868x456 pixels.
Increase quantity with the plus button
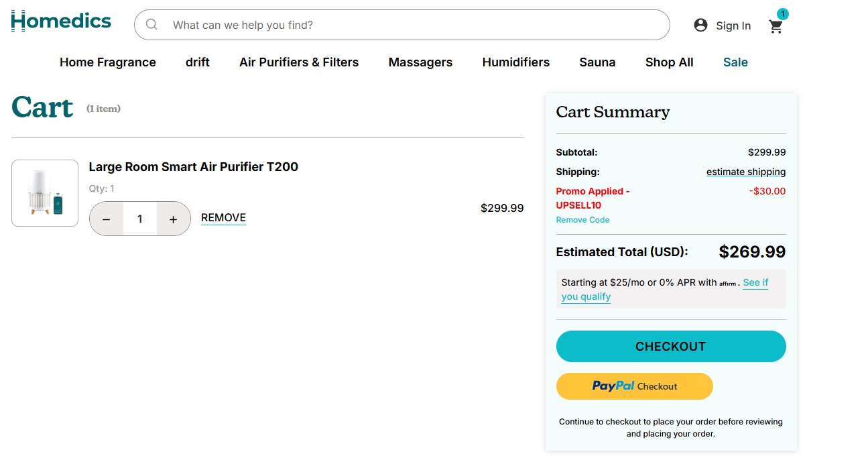(174, 219)
